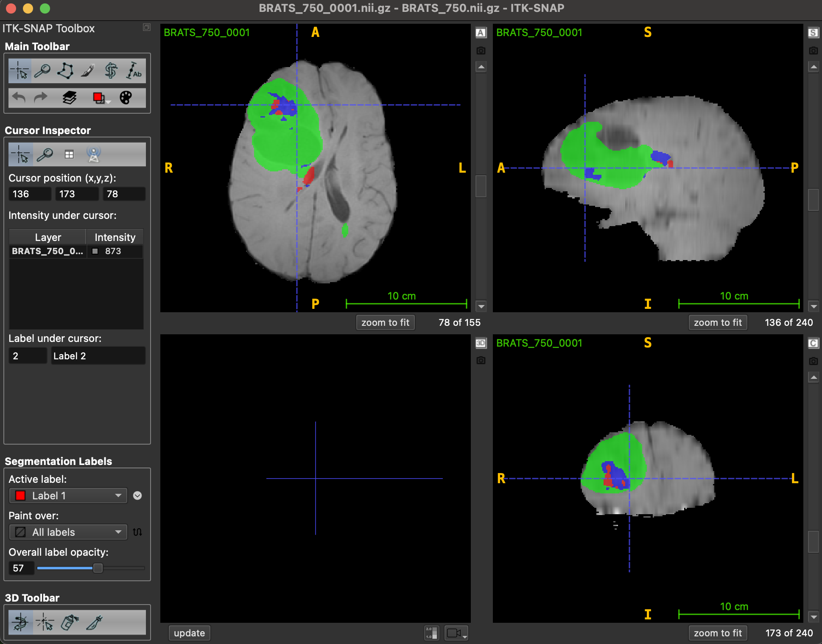Toggle sagittal view expand button S
Image resolution: width=822 pixels, height=644 pixels.
tap(813, 33)
